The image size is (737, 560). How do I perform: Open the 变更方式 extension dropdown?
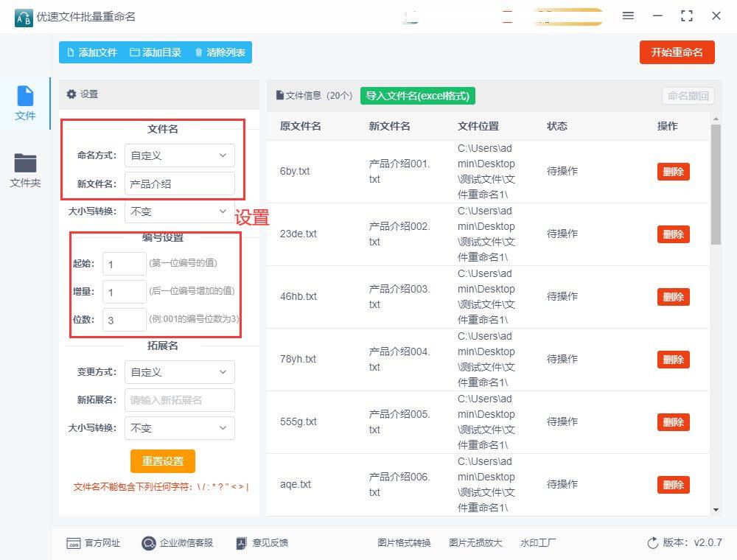(x=180, y=372)
